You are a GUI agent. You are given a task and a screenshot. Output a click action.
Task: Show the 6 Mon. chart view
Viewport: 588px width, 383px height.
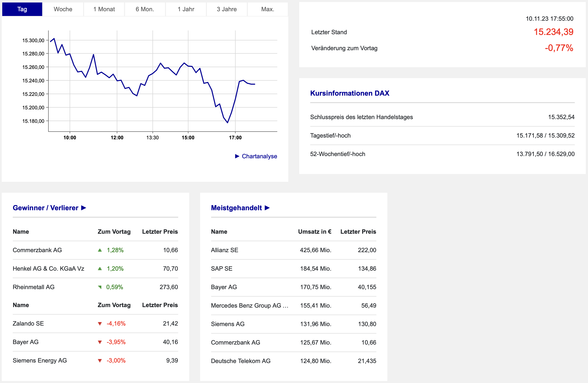[145, 9]
